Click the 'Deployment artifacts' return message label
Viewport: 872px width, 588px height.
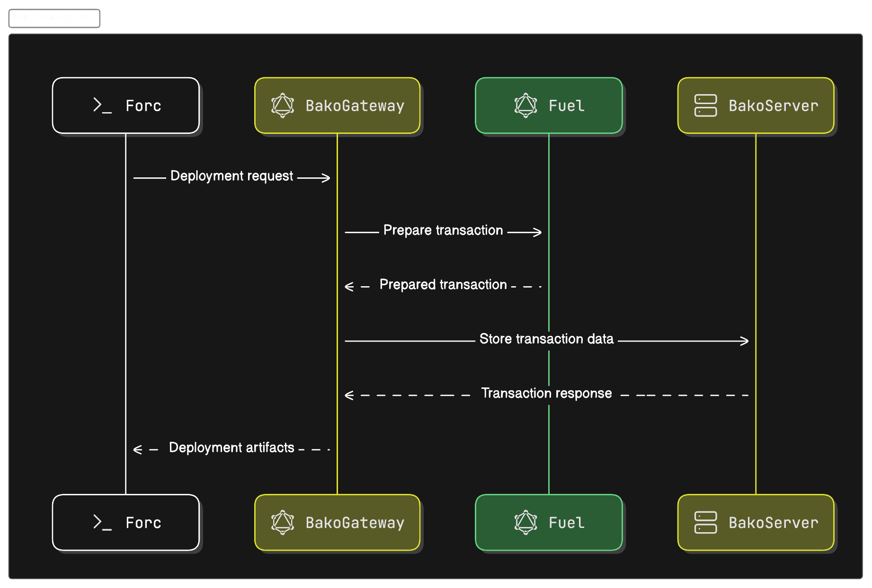[231, 448]
